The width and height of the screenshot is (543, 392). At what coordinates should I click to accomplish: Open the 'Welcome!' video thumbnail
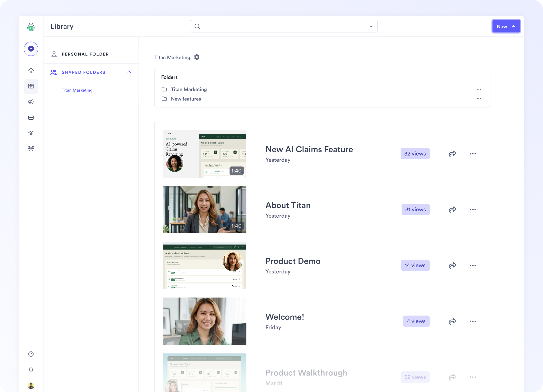click(x=204, y=321)
